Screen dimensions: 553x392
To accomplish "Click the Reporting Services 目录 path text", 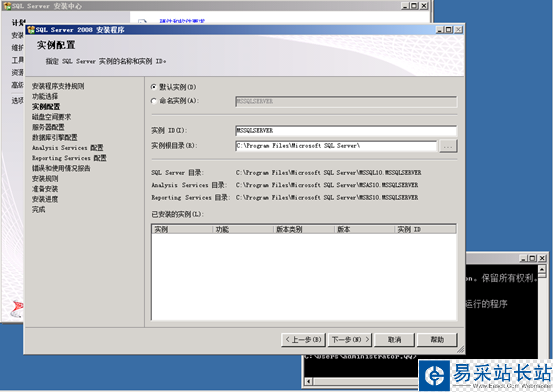I will pyautogui.click(x=327, y=198).
